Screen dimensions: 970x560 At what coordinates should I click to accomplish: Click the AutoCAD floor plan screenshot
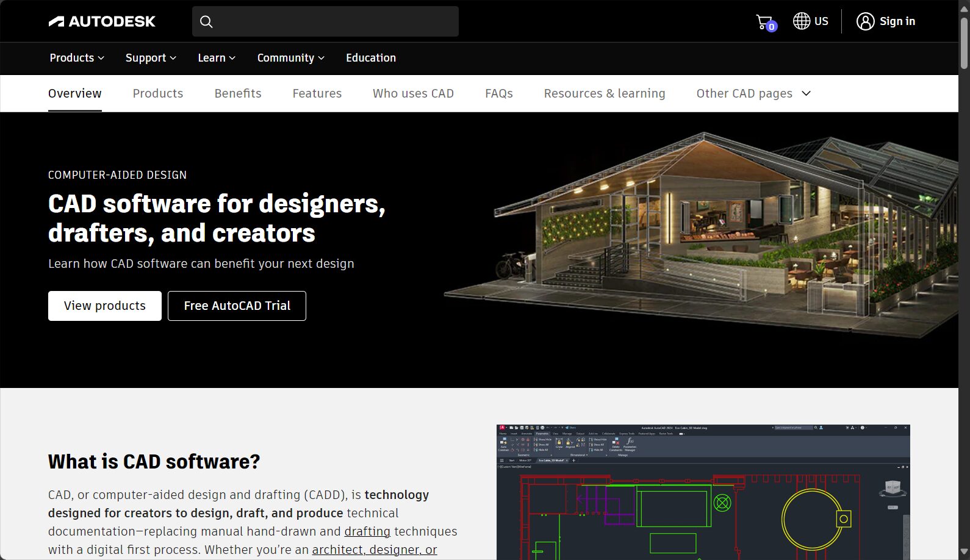coord(703,492)
